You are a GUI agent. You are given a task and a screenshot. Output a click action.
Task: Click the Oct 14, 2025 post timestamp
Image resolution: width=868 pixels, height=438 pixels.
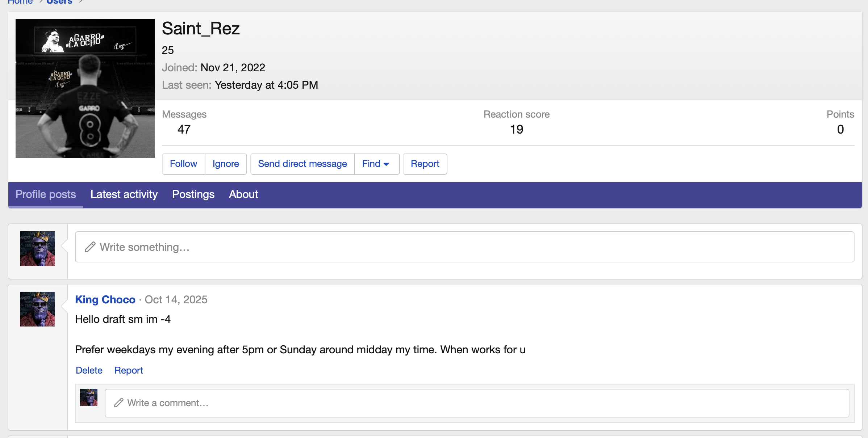coord(176,300)
